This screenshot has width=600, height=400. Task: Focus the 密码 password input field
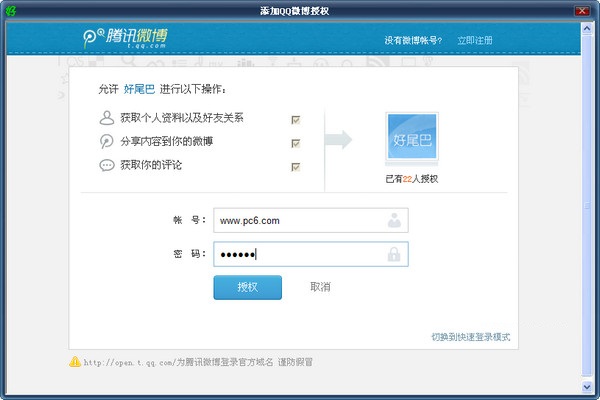311,254
